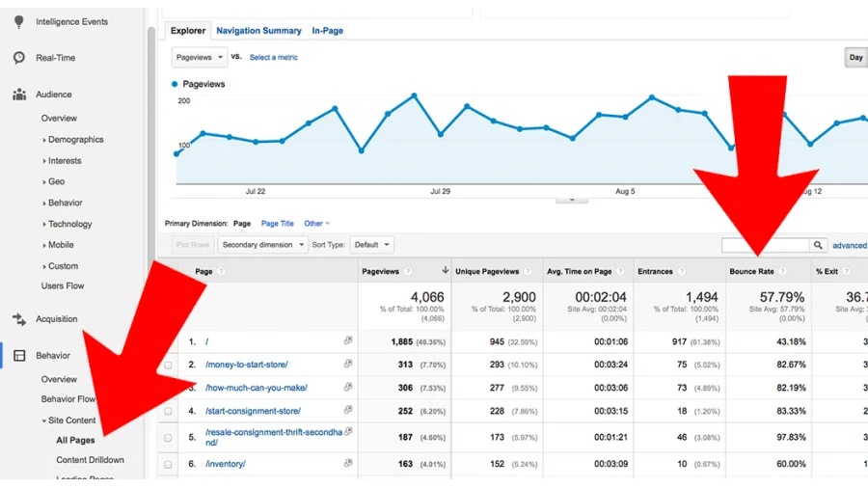Show help for the Pageviews column
Screen dimensions: 868x488
tap(408, 271)
